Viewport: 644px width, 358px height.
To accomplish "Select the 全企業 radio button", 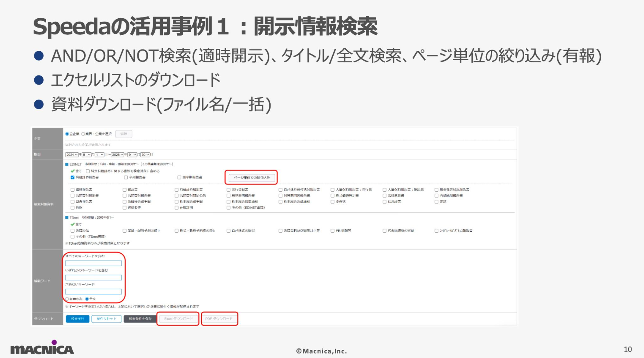I will point(67,134).
